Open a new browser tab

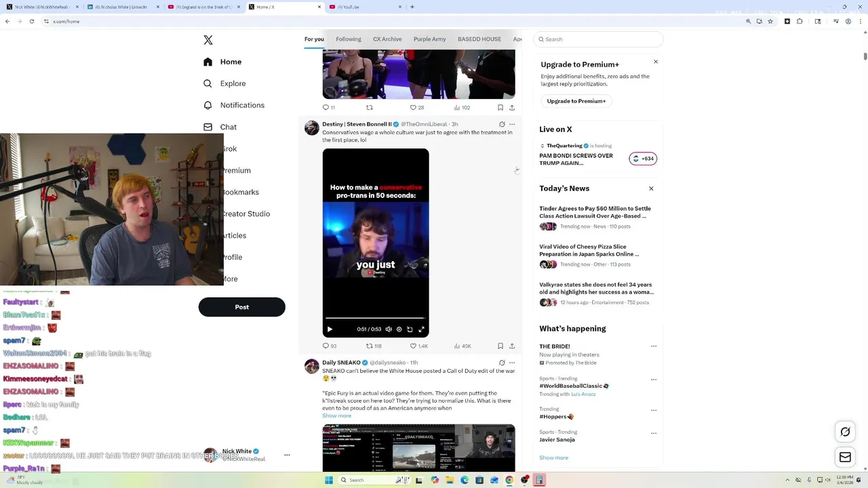point(412,7)
